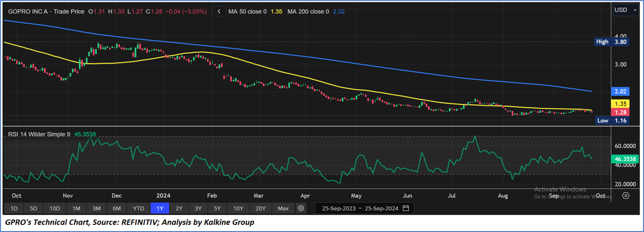Viewport: 644px width, 232px height.
Task: Show year-to-date with YTD button
Action: tap(138, 208)
